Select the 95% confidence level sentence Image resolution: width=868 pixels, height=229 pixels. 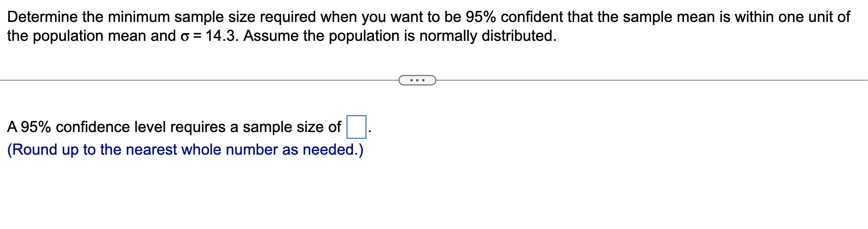[x=169, y=127]
